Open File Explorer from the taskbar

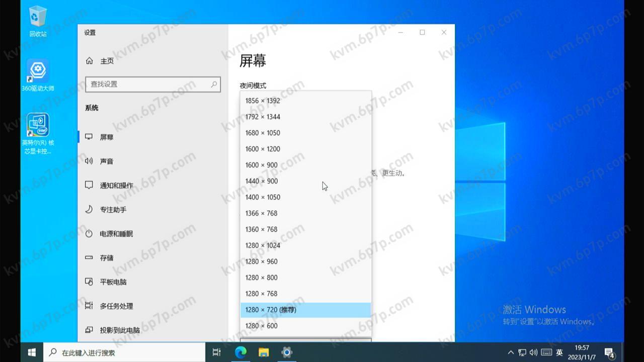(x=263, y=352)
